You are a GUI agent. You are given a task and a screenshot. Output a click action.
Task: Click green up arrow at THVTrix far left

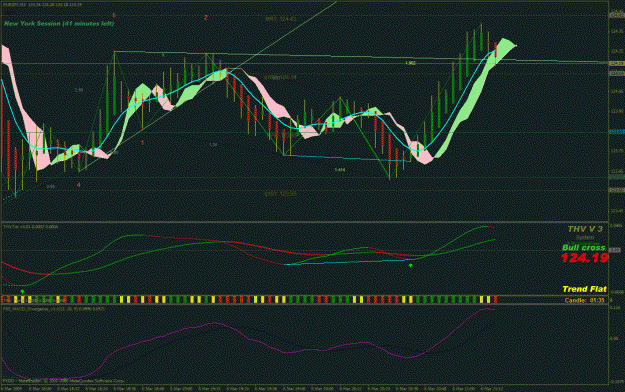[22, 292]
